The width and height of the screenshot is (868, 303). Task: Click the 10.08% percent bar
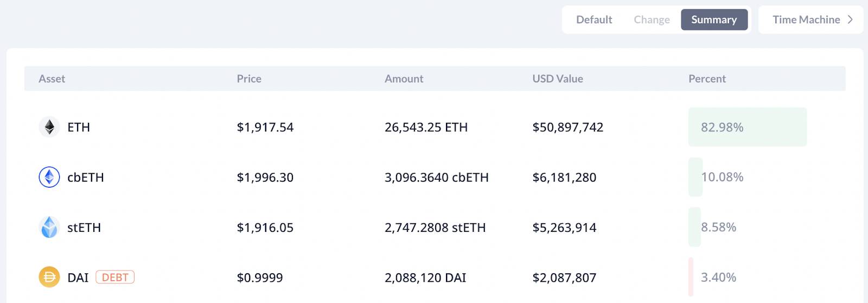(695, 177)
